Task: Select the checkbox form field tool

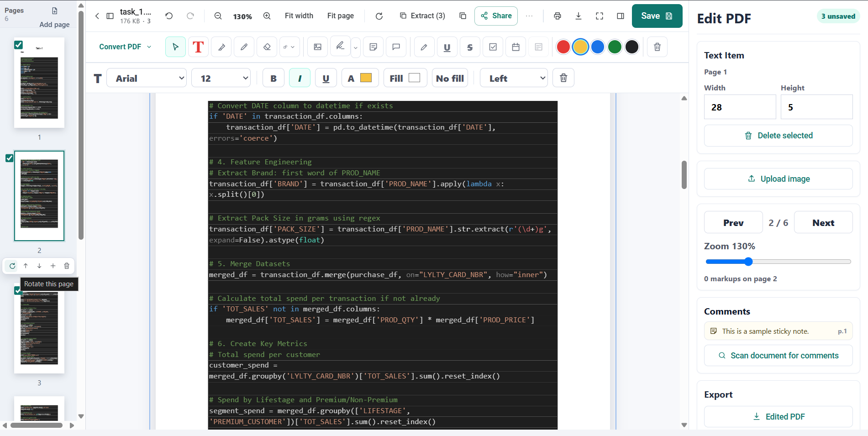Action: (493, 47)
